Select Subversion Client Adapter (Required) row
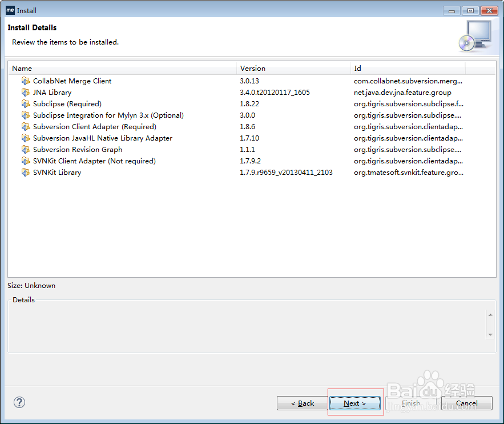 click(x=95, y=127)
